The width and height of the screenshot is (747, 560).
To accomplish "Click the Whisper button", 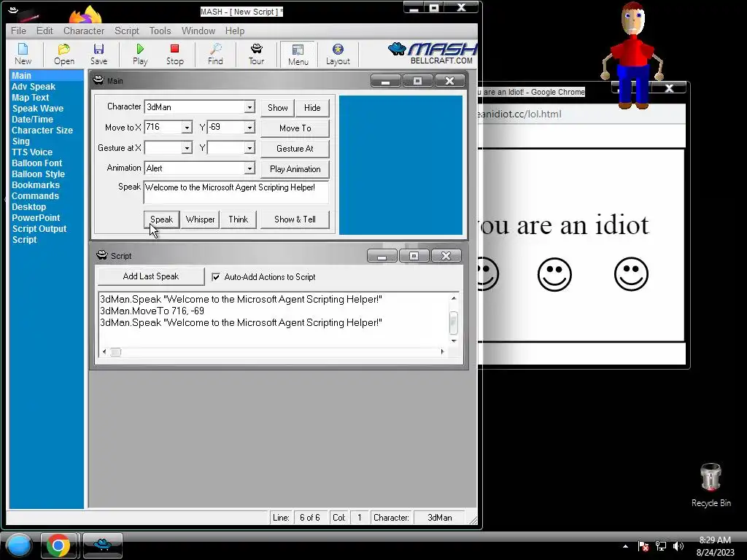I will (x=200, y=219).
